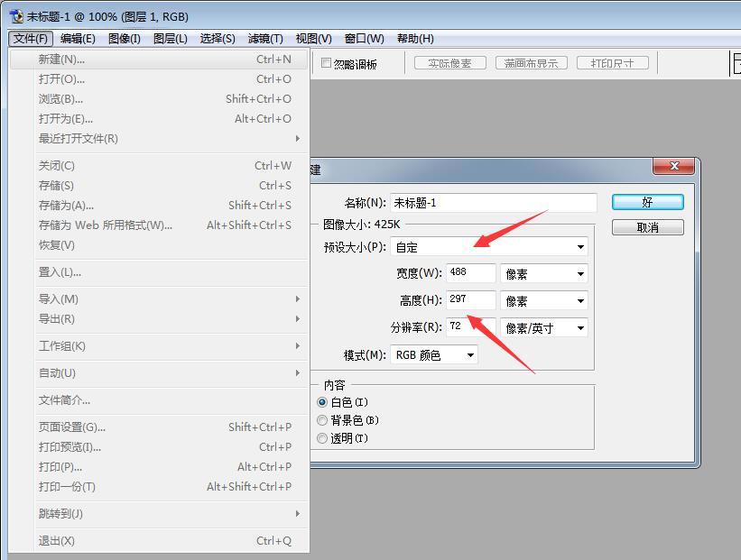Choose 打开(O)... menu entry

(x=160, y=79)
